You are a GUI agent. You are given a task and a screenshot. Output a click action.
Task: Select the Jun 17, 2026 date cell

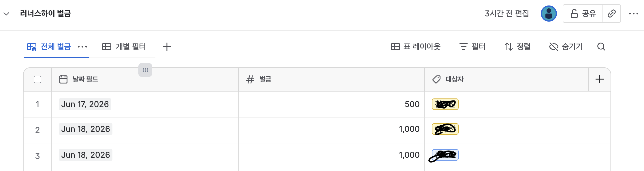pyautogui.click(x=85, y=104)
